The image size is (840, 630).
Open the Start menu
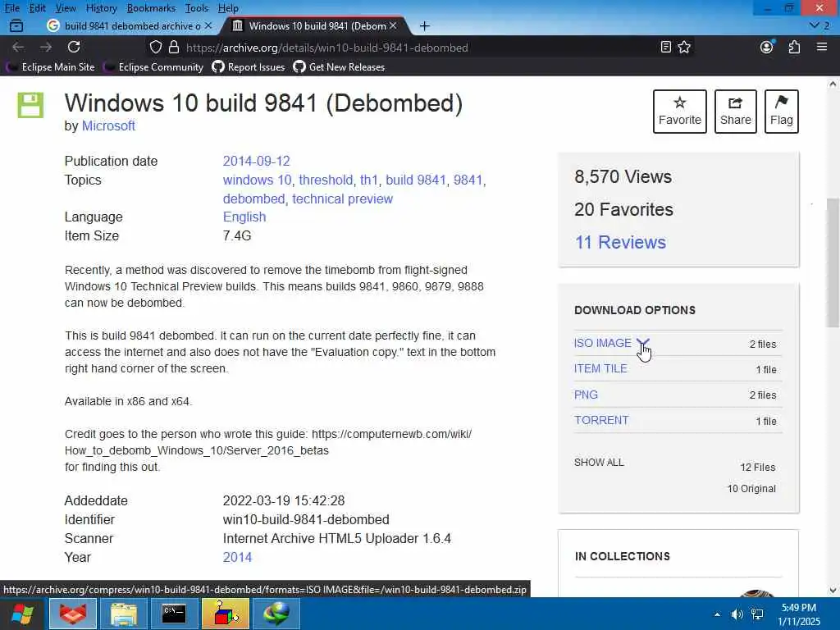22,614
